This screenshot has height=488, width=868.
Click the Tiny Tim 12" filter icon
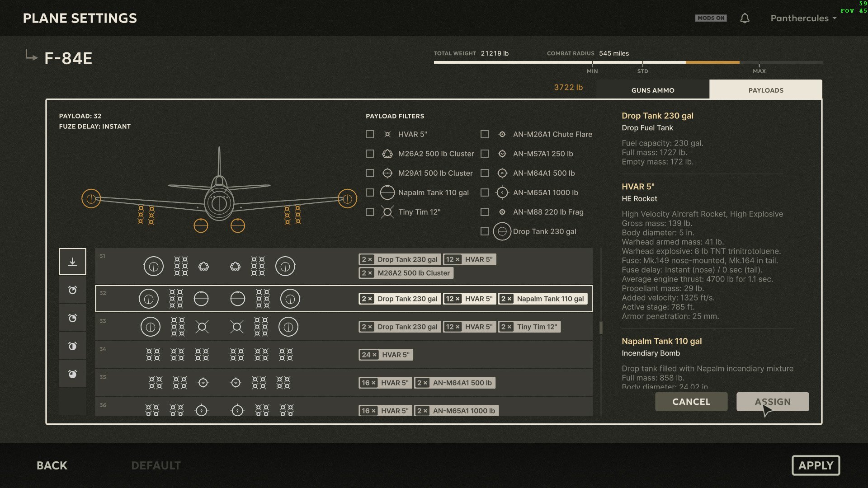pos(387,212)
